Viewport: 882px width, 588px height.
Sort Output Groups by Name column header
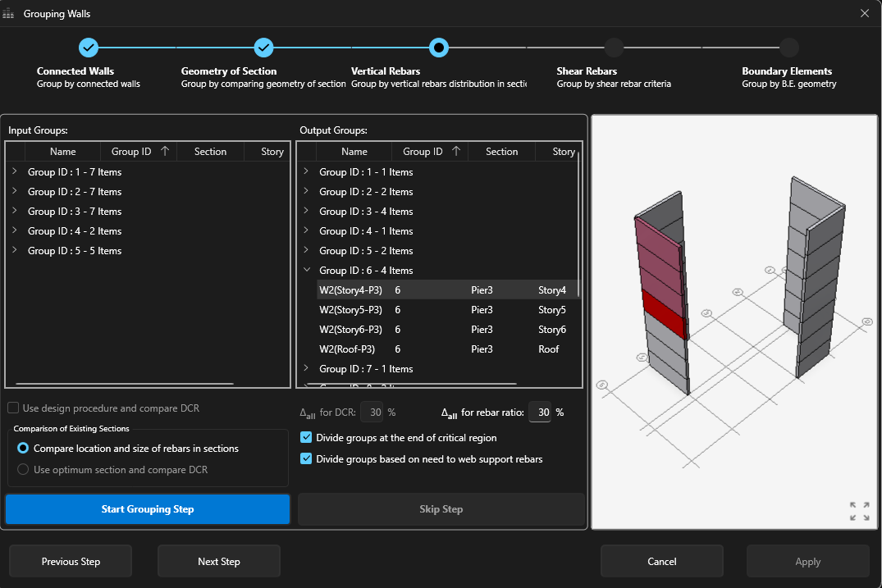[x=354, y=152]
